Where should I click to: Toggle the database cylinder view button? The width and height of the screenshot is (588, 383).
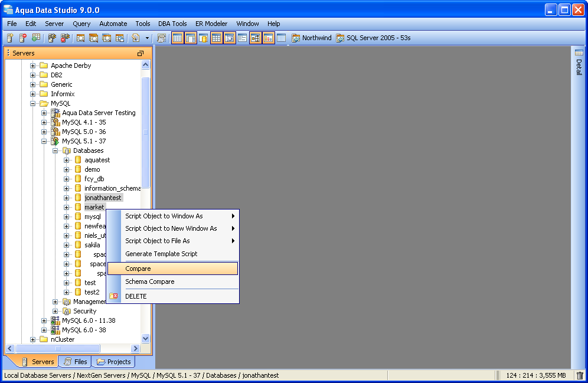coord(203,38)
